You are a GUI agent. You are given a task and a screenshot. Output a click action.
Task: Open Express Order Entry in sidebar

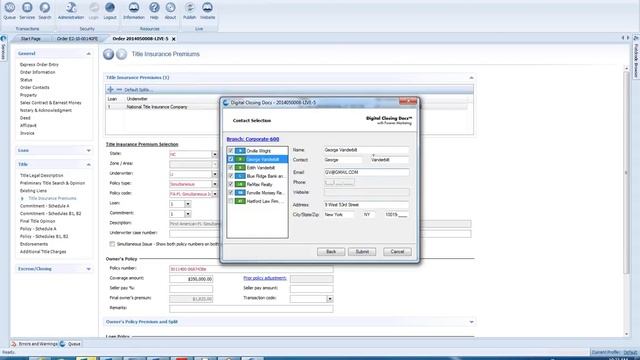39,64
